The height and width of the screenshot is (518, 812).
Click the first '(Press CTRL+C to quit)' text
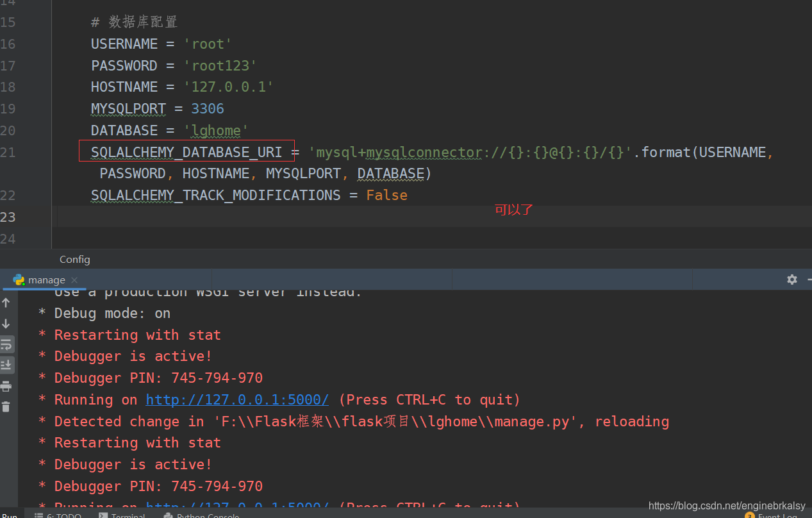(429, 399)
